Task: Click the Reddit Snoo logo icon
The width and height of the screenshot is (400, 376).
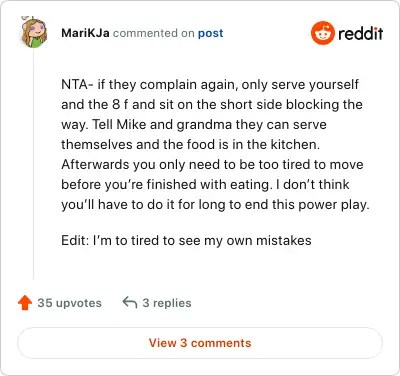Action: (x=322, y=33)
